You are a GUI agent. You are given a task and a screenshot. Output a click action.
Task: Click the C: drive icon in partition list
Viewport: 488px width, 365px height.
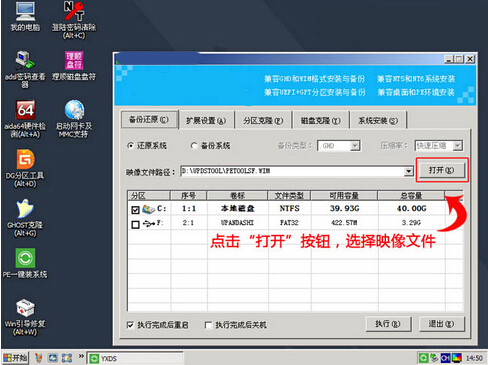tap(148, 209)
